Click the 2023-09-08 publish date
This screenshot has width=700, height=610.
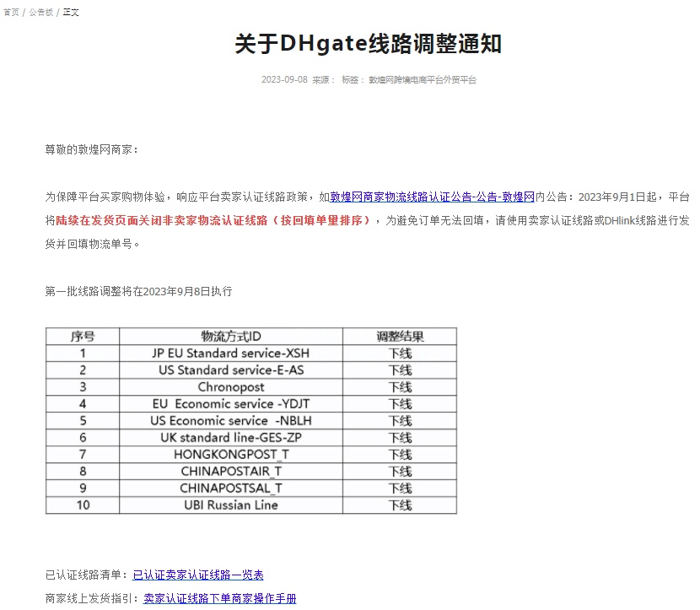pyautogui.click(x=284, y=79)
